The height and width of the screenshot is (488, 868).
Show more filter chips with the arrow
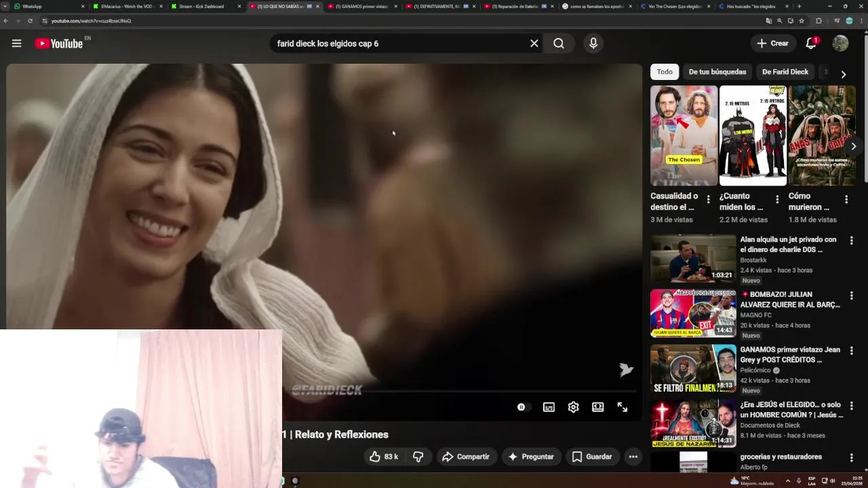[844, 74]
